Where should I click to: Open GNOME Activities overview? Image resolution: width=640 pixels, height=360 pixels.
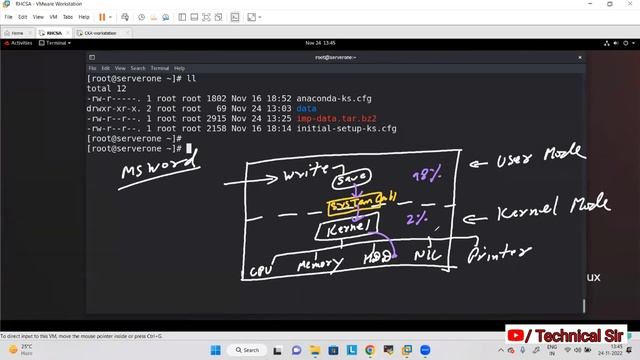point(18,43)
